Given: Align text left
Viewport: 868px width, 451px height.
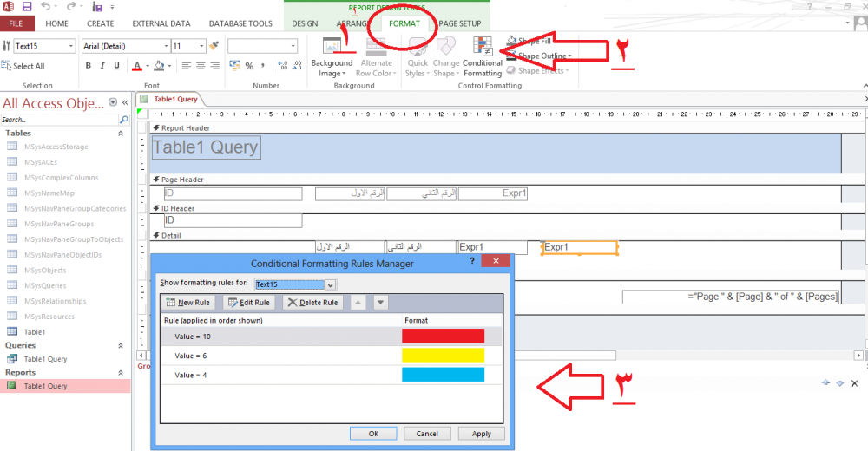Looking at the screenshot, I should (x=187, y=66).
